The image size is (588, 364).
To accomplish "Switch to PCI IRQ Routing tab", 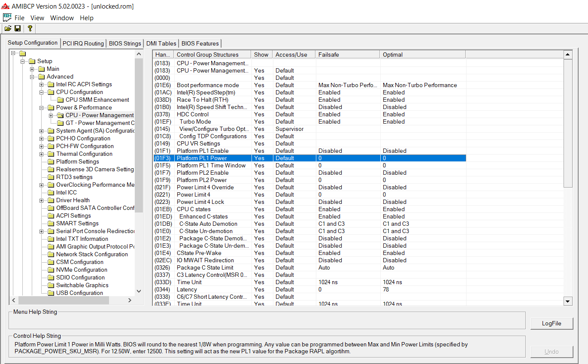I will 83,43.
